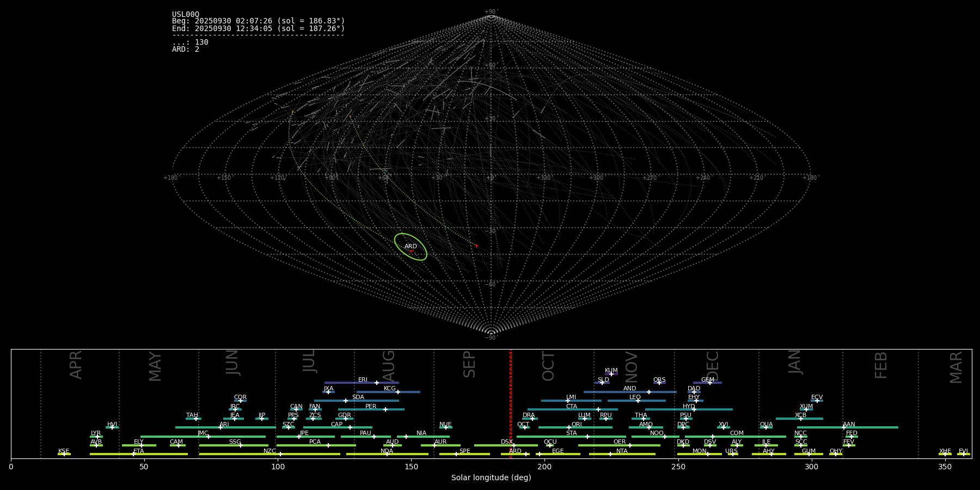Viewport: 980px width, 490px height.
Task: Click the 'Solar longitude (deg)' axis label
Action: [491, 477]
